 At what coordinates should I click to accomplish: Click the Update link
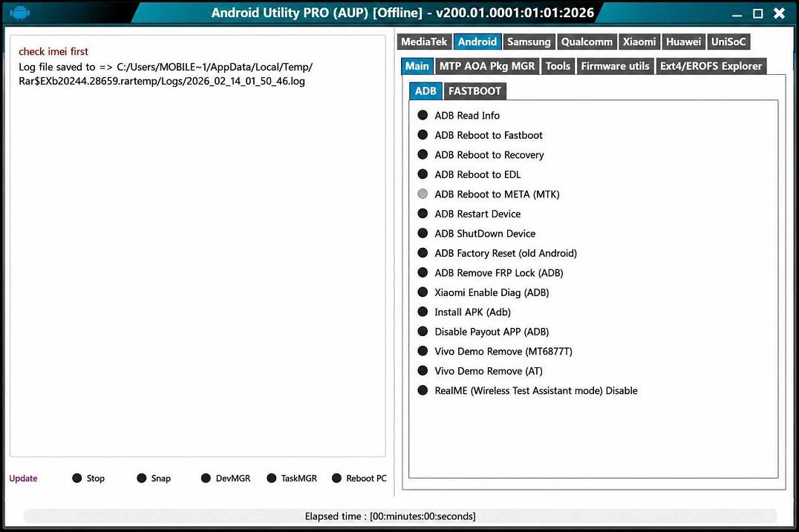(24, 479)
